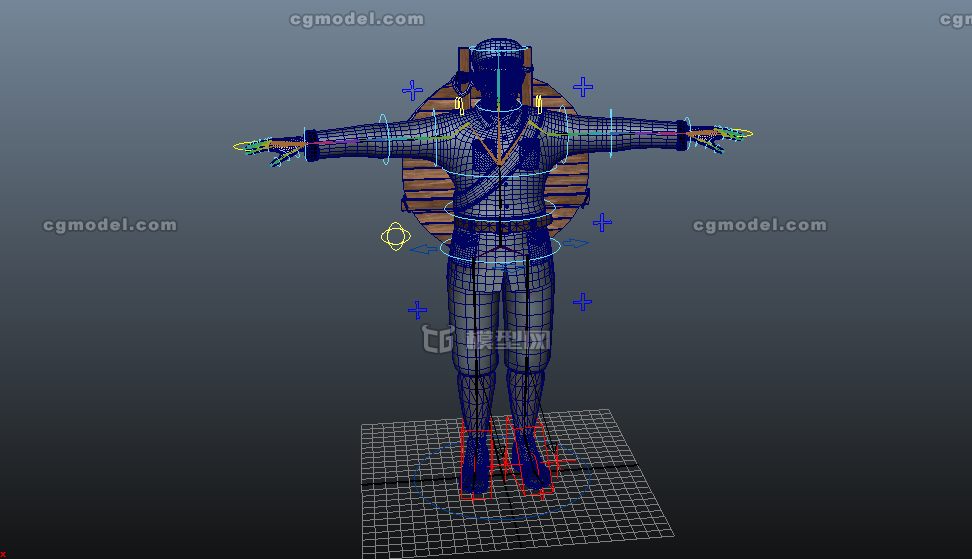The width and height of the screenshot is (972, 559).
Task: Pick the blue cross locator beside the screen-left thigh
Action: point(417,310)
